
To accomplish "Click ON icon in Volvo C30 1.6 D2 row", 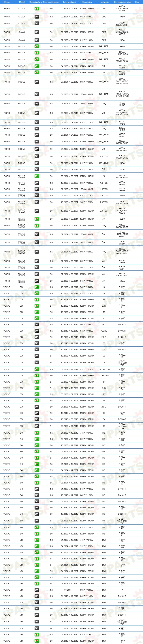I will point(37,331).
